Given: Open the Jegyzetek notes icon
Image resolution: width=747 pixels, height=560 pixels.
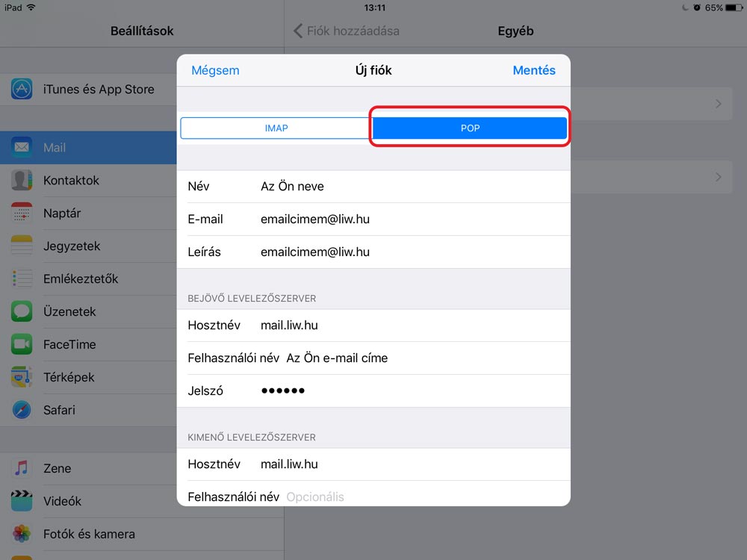Looking at the screenshot, I should point(22,246).
